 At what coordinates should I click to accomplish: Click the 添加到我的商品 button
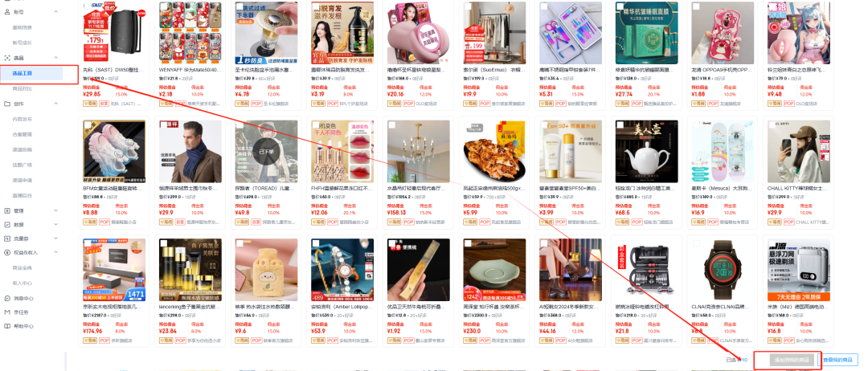click(791, 360)
